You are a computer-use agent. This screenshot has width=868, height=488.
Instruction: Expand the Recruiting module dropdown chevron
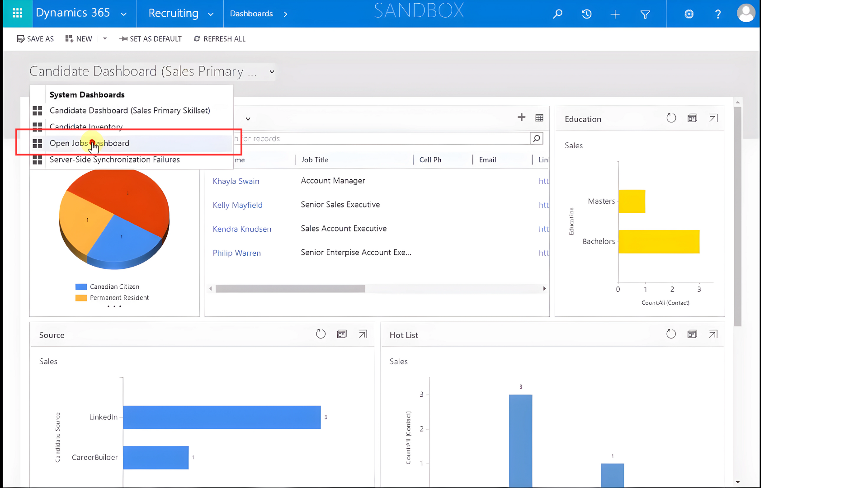coord(211,14)
